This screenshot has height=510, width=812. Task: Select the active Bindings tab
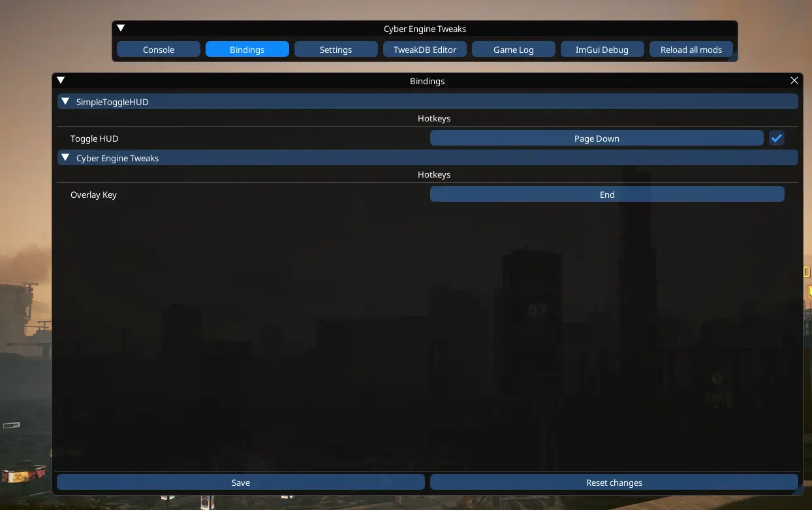(247, 50)
